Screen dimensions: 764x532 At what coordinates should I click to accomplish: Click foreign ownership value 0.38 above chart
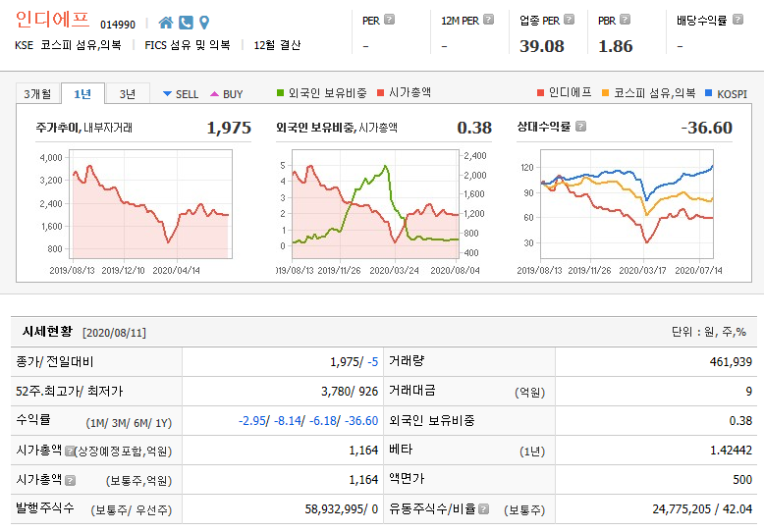coord(474,128)
